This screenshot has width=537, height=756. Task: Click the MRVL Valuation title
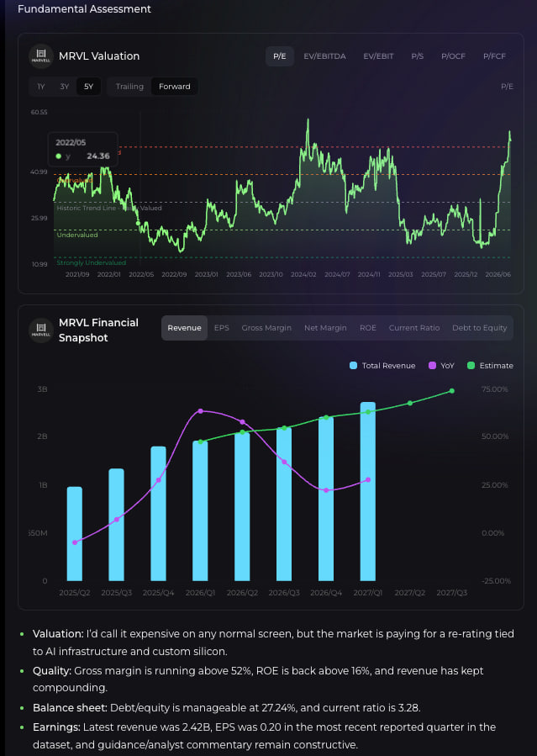(x=99, y=56)
